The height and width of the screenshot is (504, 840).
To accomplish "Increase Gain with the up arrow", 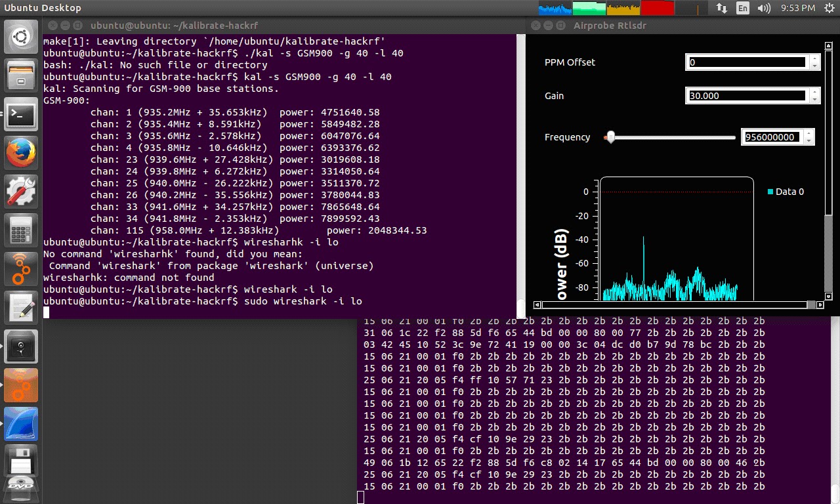I will tap(814, 92).
